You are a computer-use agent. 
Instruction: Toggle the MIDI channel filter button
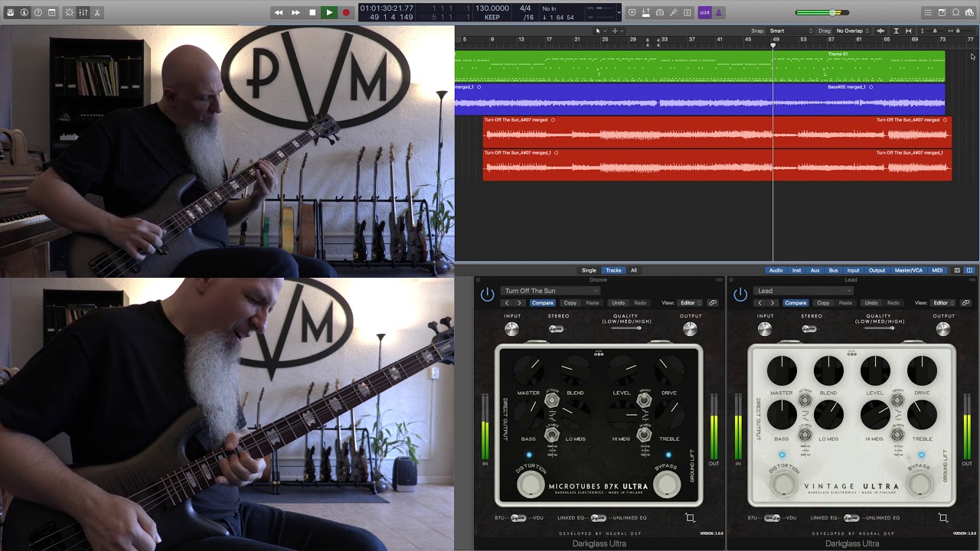click(937, 270)
